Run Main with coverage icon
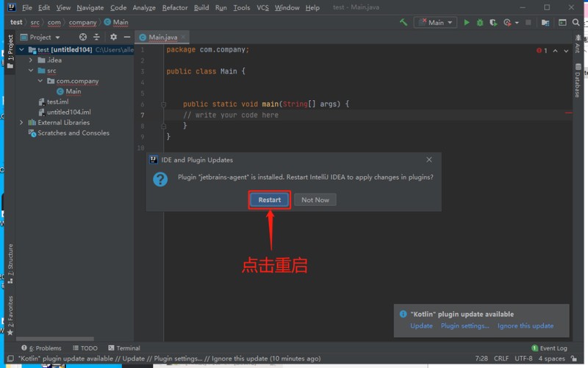Screen dimensions: 588x368 point(493,23)
